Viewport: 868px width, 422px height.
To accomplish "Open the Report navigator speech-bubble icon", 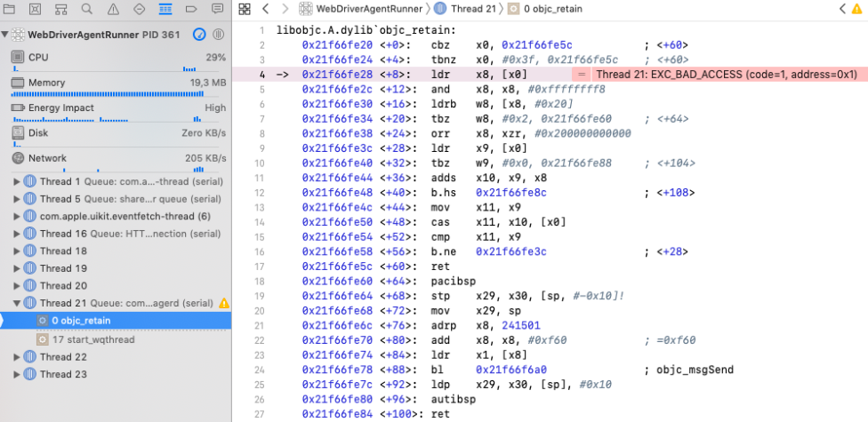I will coord(218,9).
